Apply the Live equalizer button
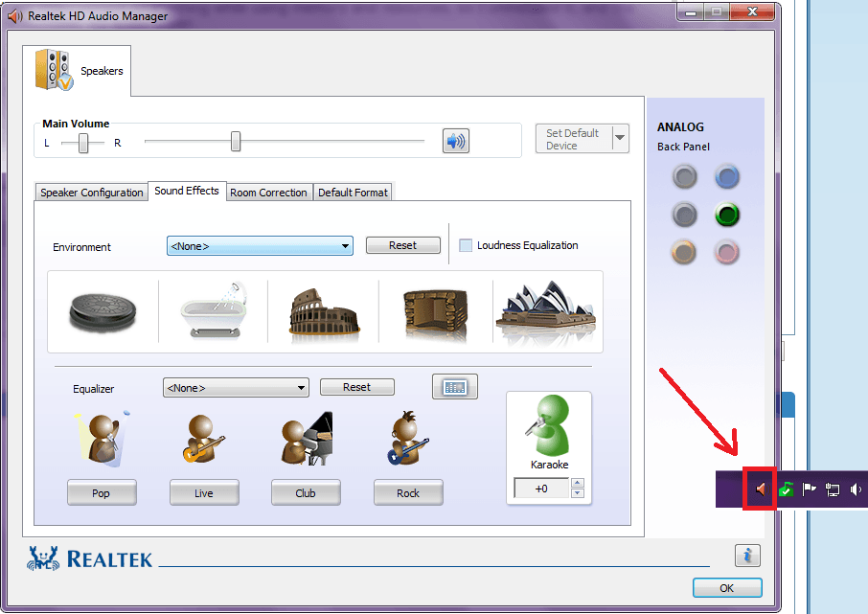Viewport: 868px width, 614px height. pos(204,492)
